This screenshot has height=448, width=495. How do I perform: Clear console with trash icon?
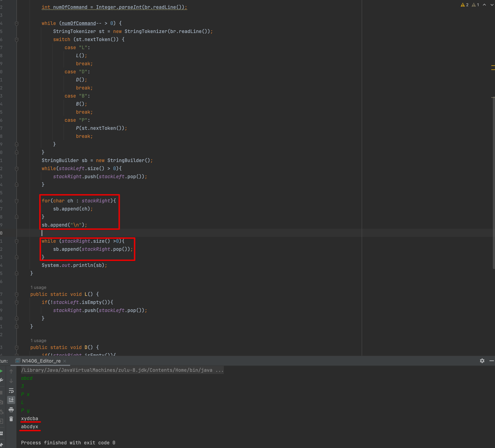tap(11, 419)
